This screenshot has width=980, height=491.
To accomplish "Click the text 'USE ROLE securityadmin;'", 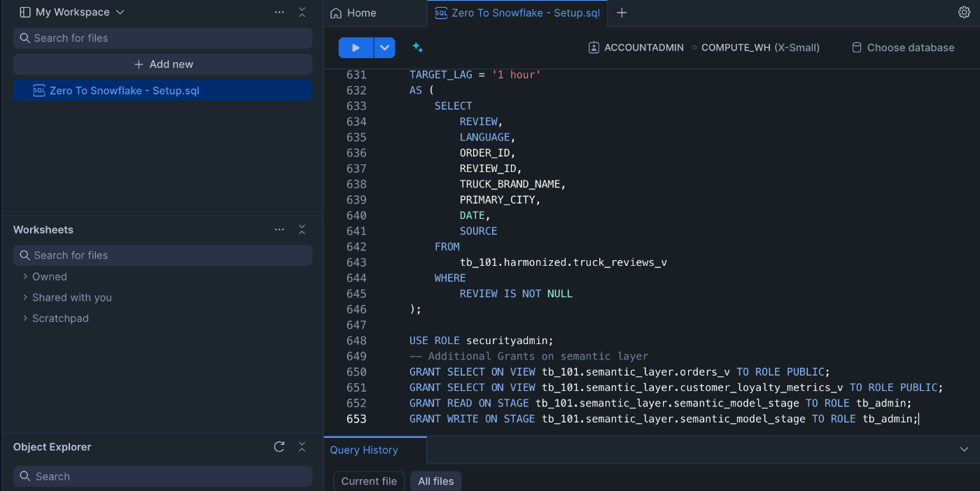I will (x=481, y=341).
